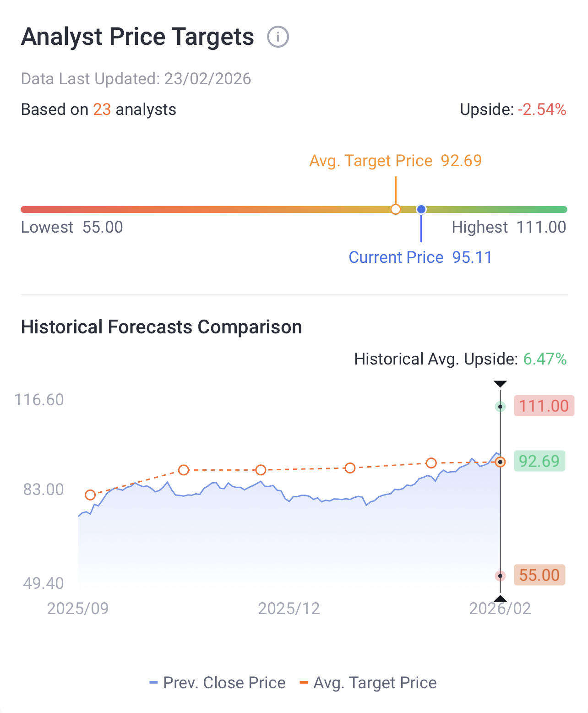Click the 23 analysts count link

coord(102,110)
